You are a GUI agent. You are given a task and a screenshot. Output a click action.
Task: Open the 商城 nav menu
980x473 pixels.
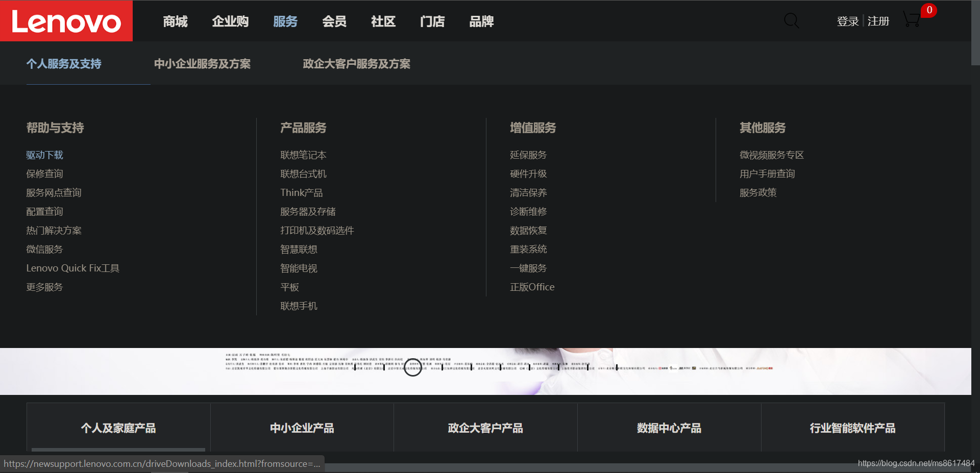click(x=175, y=21)
